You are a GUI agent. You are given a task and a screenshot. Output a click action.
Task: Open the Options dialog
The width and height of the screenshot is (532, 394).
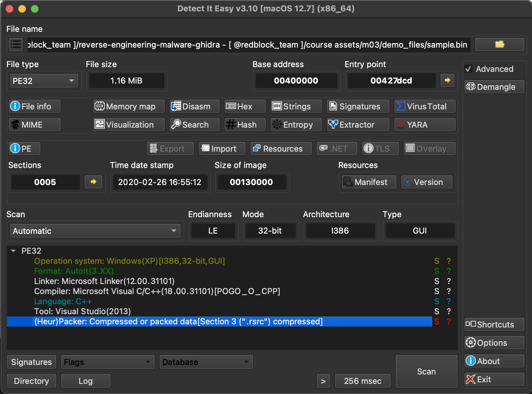[x=494, y=343]
